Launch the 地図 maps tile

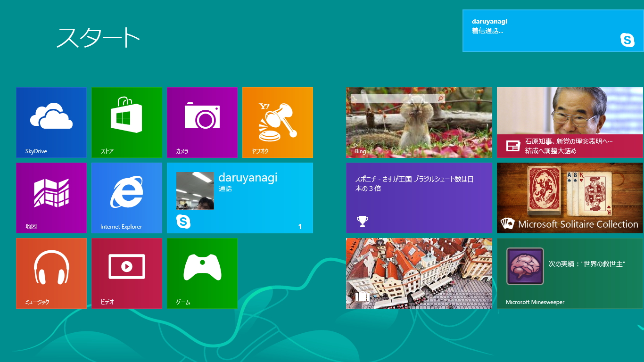(x=51, y=198)
